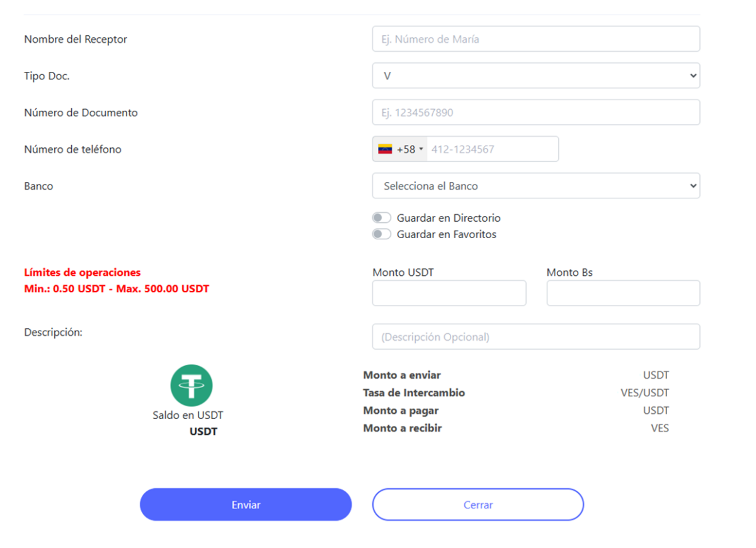Toggle Guardar en Directorio switch

point(382,218)
